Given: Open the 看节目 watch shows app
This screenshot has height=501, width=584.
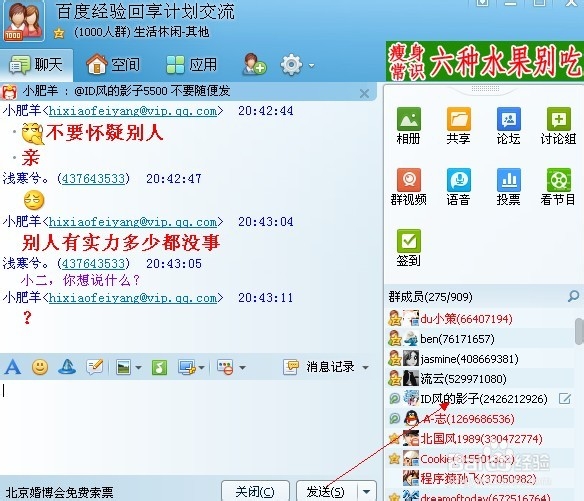Looking at the screenshot, I should [558, 187].
